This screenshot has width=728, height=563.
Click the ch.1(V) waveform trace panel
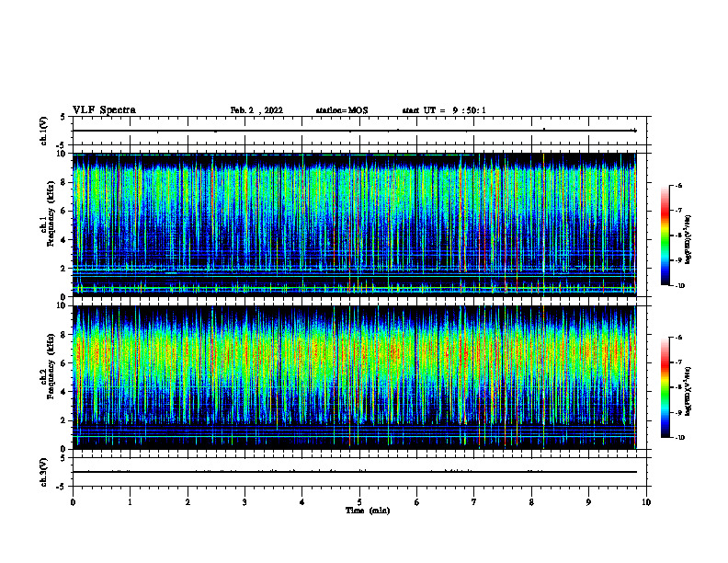click(x=359, y=131)
